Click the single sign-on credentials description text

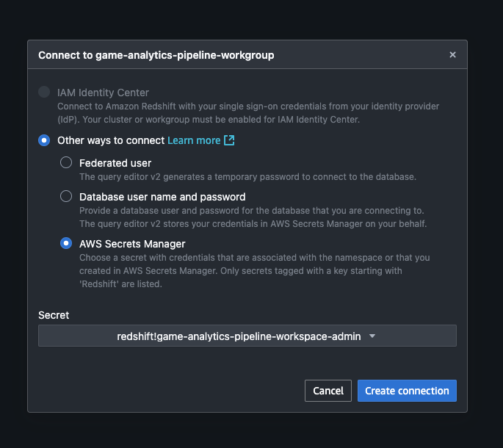coord(248,112)
